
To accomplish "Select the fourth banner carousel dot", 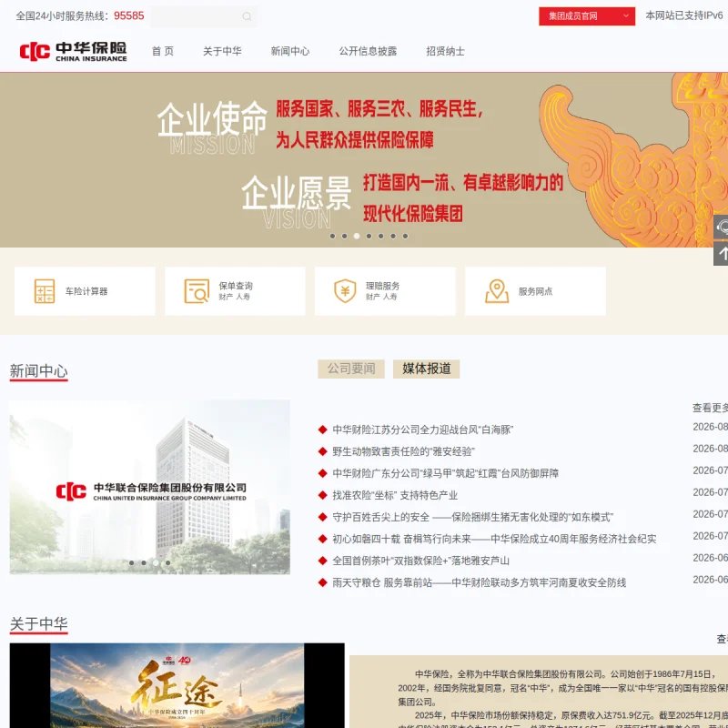I will point(369,236).
